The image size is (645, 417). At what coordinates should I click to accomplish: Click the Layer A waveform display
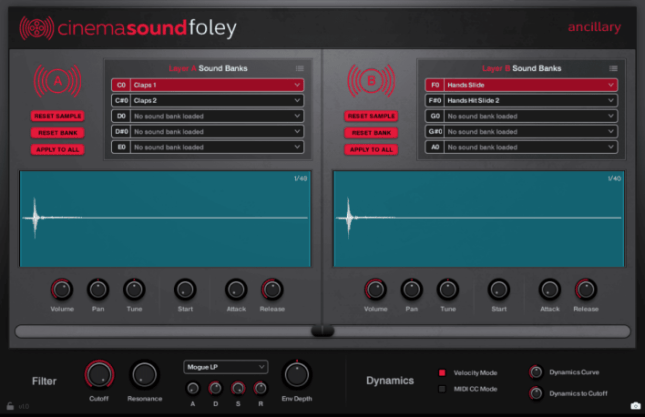click(x=165, y=219)
